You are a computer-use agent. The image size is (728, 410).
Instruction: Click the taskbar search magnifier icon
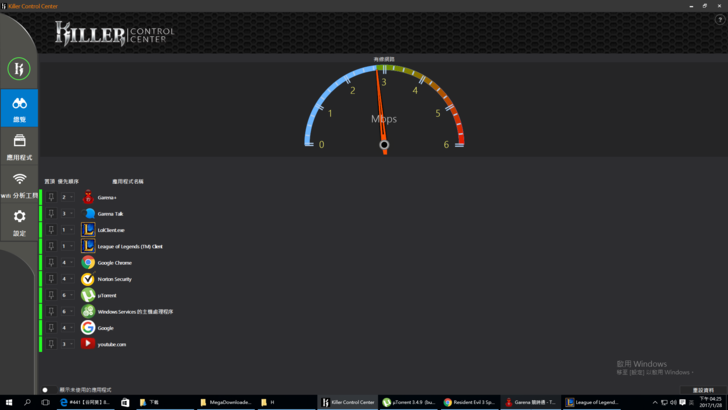click(x=27, y=402)
